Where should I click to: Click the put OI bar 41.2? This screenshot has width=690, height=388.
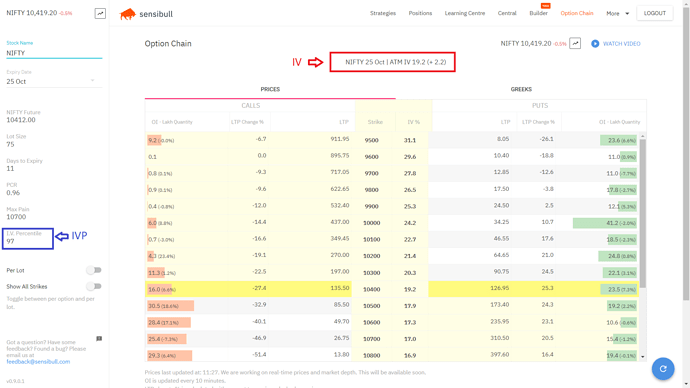(x=605, y=223)
